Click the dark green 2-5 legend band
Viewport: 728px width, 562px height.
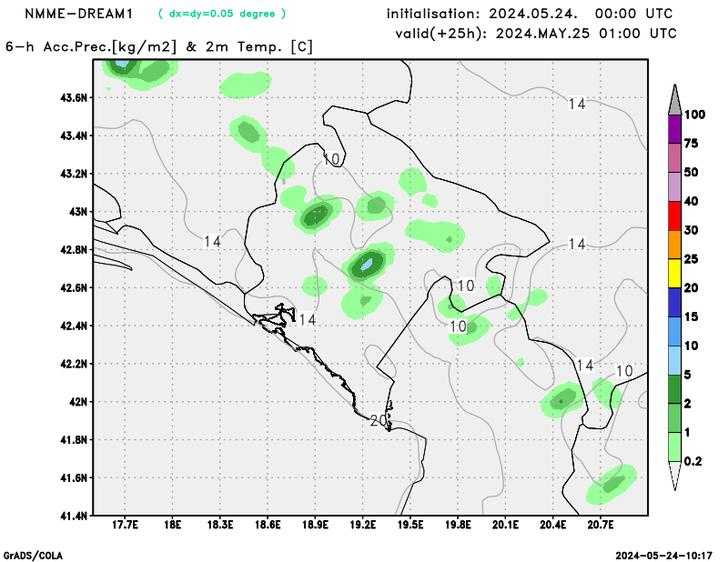pyautogui.click(x=674, y=389)
